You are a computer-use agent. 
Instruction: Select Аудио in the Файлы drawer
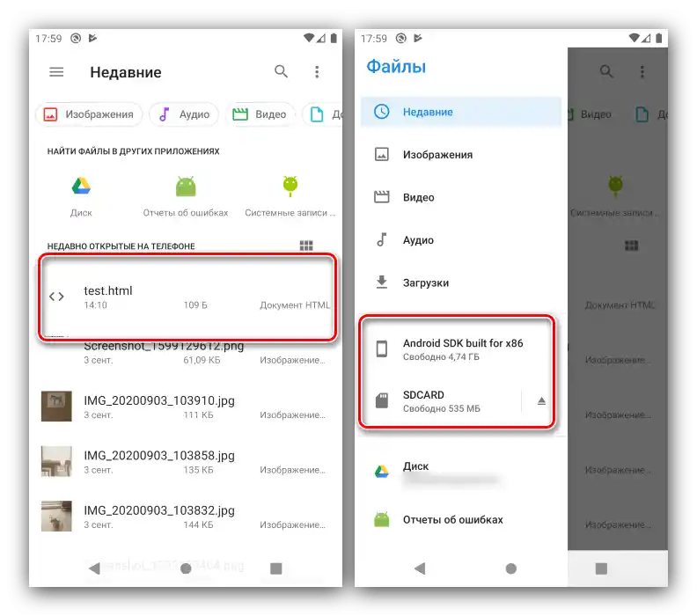point(461,240)
